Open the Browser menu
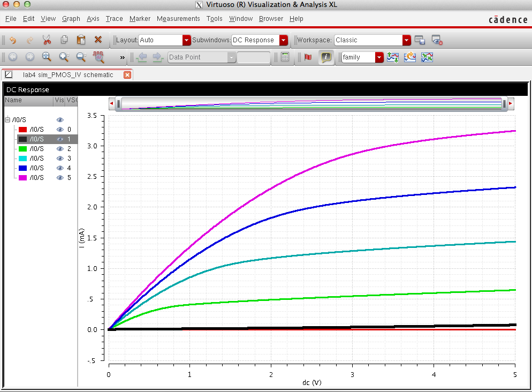The width and height of the screenshot is (532, 392). [271, 19]
